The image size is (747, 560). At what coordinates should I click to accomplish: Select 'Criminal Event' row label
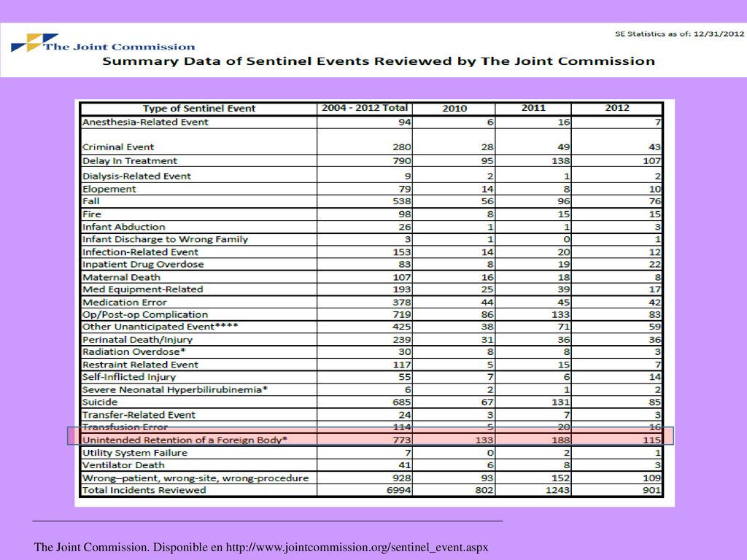pyautogui.click(x=118, y=147)
